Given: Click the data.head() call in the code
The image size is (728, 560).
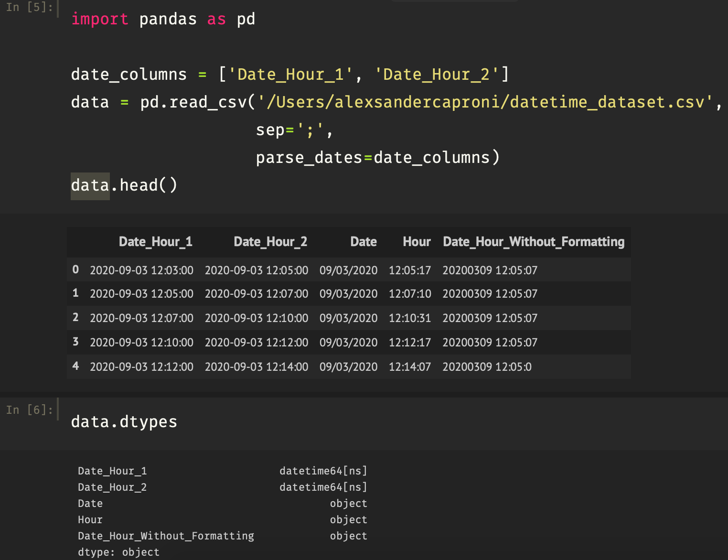Looking at the screenshot, I should [124, 185].
